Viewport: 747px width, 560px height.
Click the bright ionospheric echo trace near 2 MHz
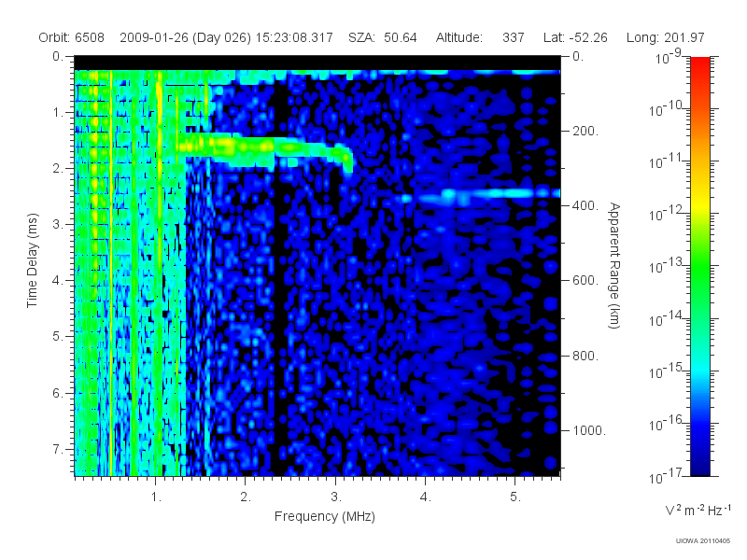tap(264, 148)
